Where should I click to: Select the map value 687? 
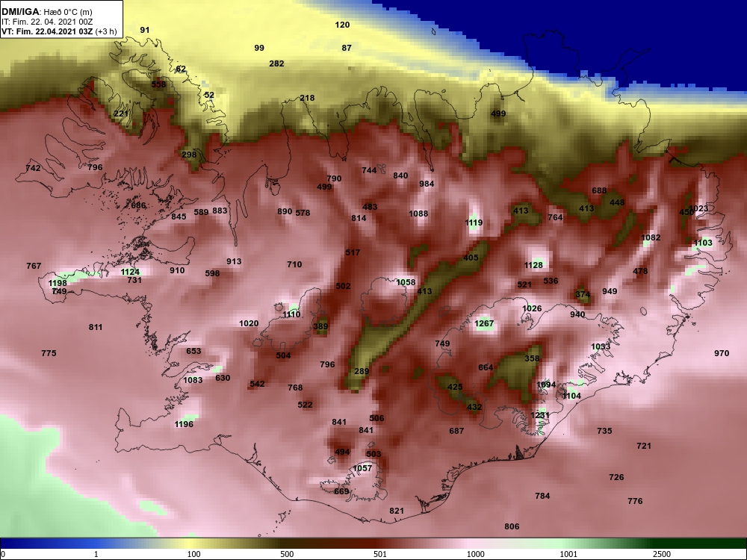456,431
